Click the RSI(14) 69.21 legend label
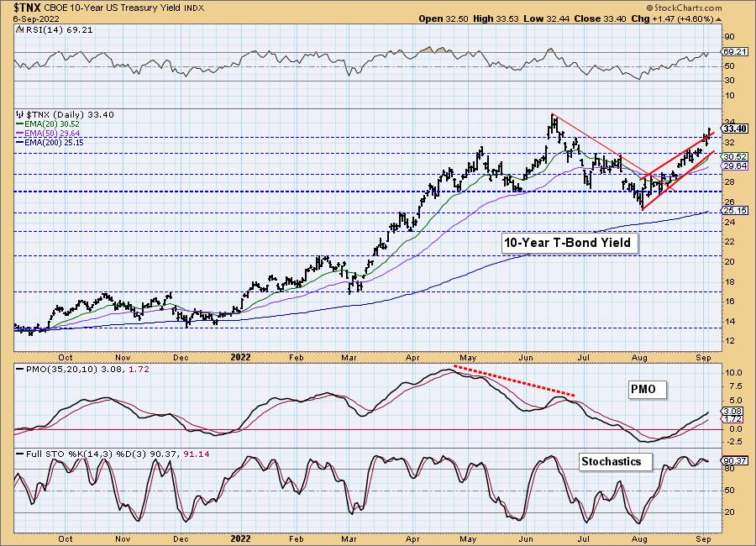756x546 pixels. (59, 29)
